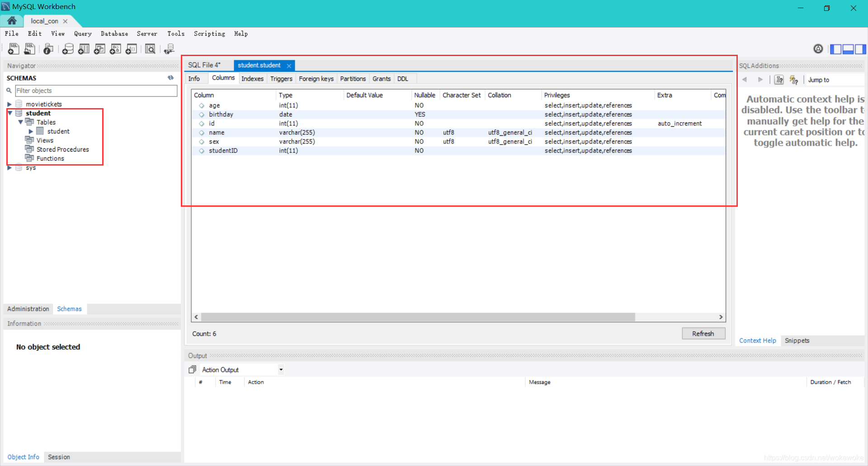Open the Query menu

pyautogui.click(x=83, y=33)
